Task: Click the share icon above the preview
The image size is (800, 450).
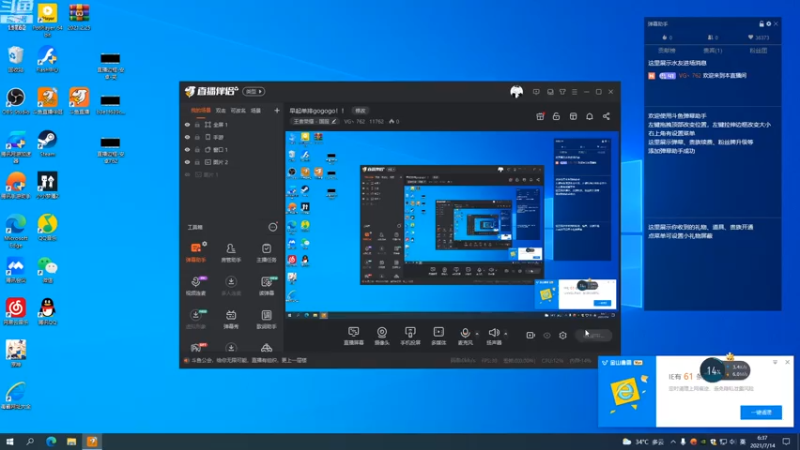Action: coord(606,116)
